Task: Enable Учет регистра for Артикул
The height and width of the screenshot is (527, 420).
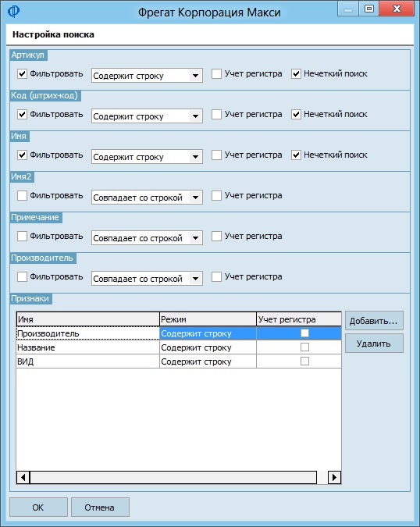Action: point(217,73)
